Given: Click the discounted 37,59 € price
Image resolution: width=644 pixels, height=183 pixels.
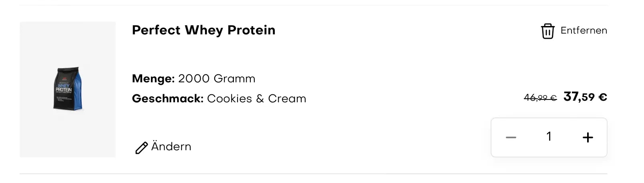Looking at the screenshot, I should tap(585, 97).
